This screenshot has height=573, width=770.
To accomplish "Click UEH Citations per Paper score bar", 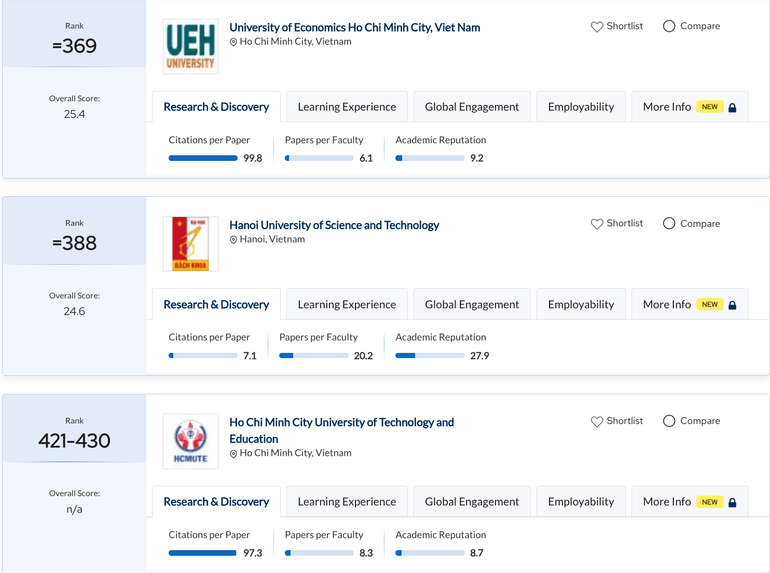I will click(x=203, y=158).
